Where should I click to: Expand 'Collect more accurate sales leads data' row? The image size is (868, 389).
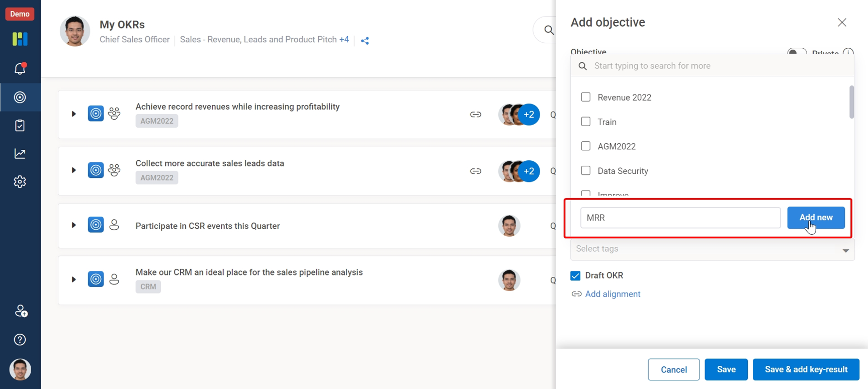[x=73, y=170]
